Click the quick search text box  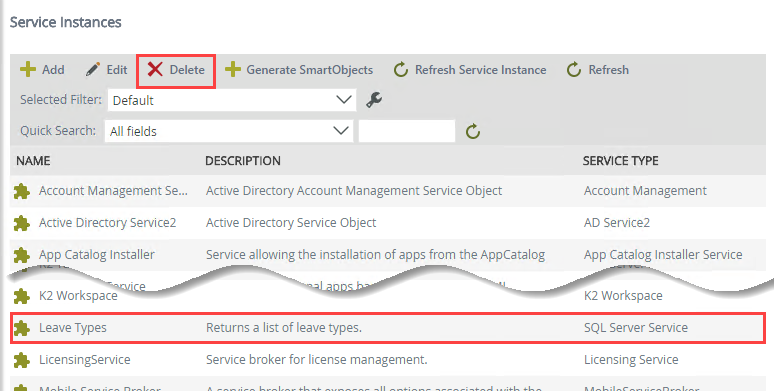point(407,131)
